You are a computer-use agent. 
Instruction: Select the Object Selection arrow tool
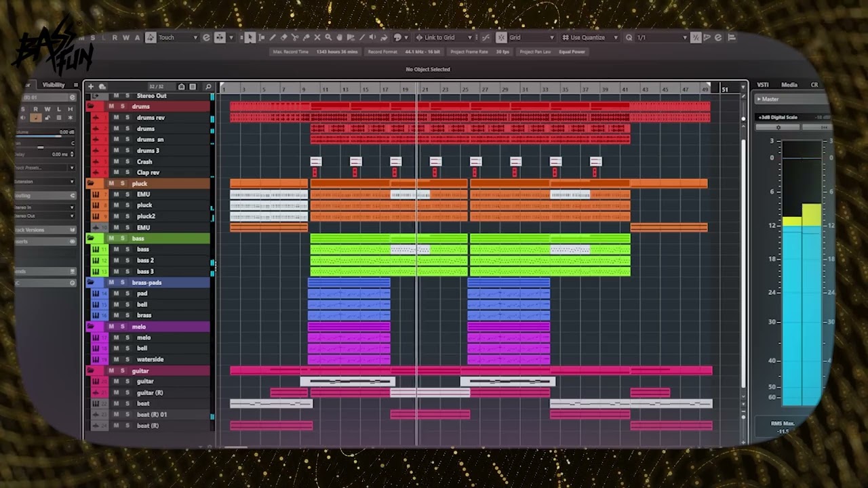250,37
